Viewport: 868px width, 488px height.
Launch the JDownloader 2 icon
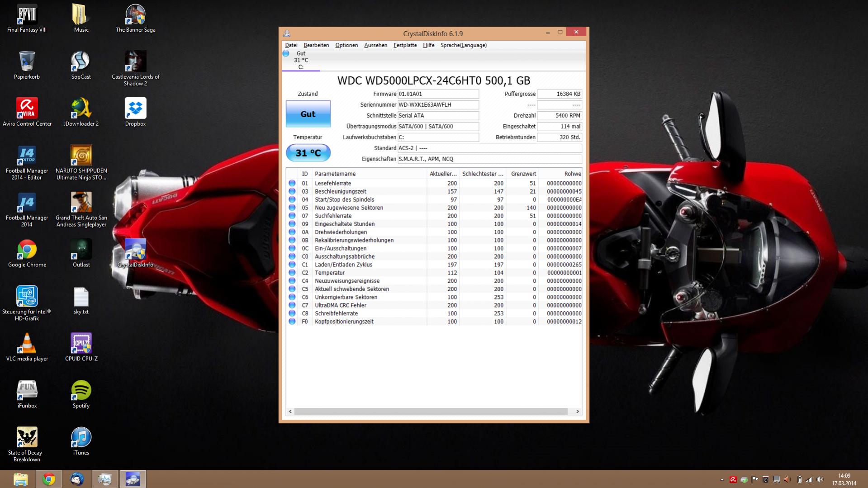(x=81, y=112)
